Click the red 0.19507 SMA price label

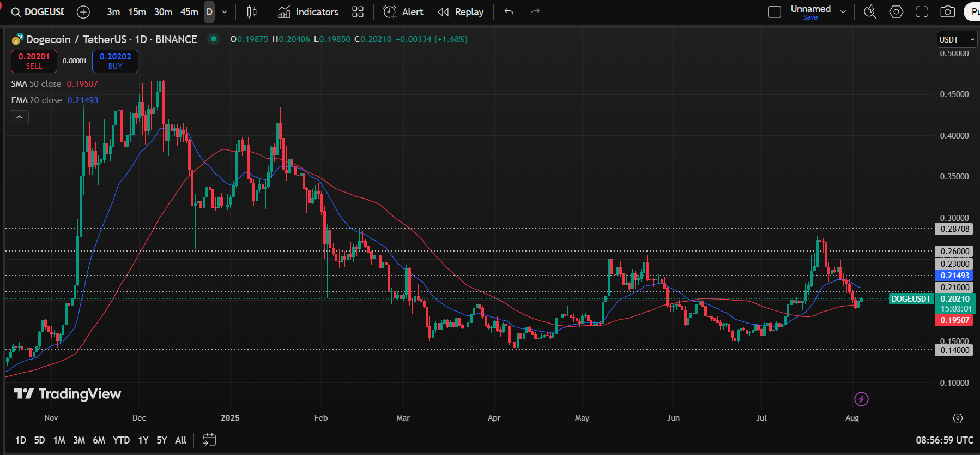click(x=954, y=320)
